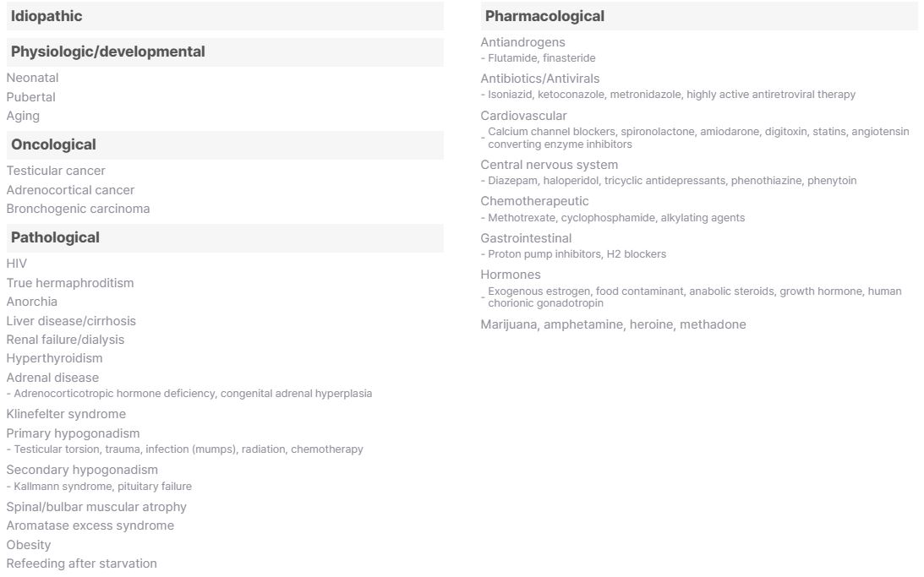Select the Central nervous system category
The width and height of the screenshot is (924, 577).
tap(549, 165)
